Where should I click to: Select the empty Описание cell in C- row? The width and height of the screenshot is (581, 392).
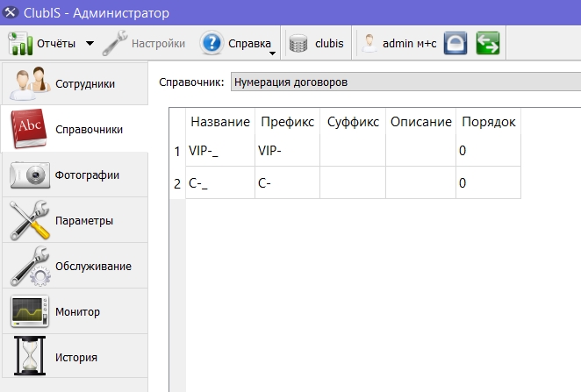[421, 183]
